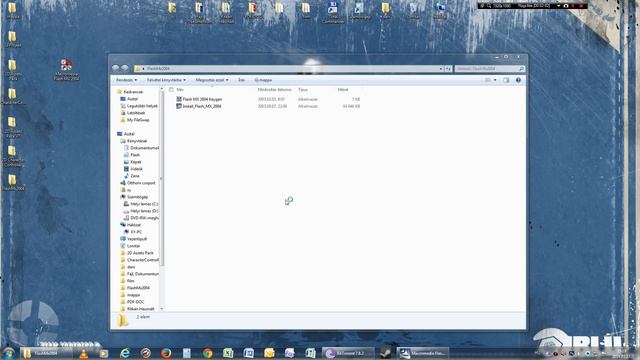Open Word from the taskbar
This screenshot has height=360, width=640.
coord(249,353)
